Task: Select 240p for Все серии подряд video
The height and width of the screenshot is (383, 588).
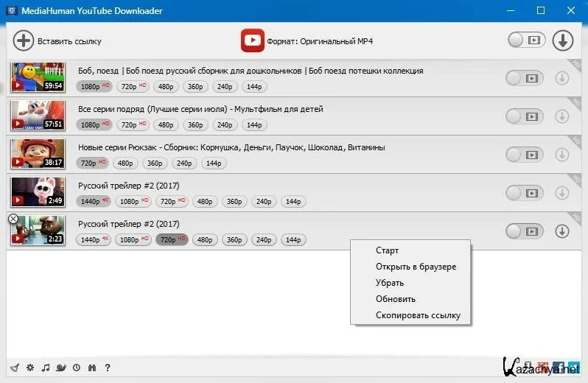Action: click(225, 124)
